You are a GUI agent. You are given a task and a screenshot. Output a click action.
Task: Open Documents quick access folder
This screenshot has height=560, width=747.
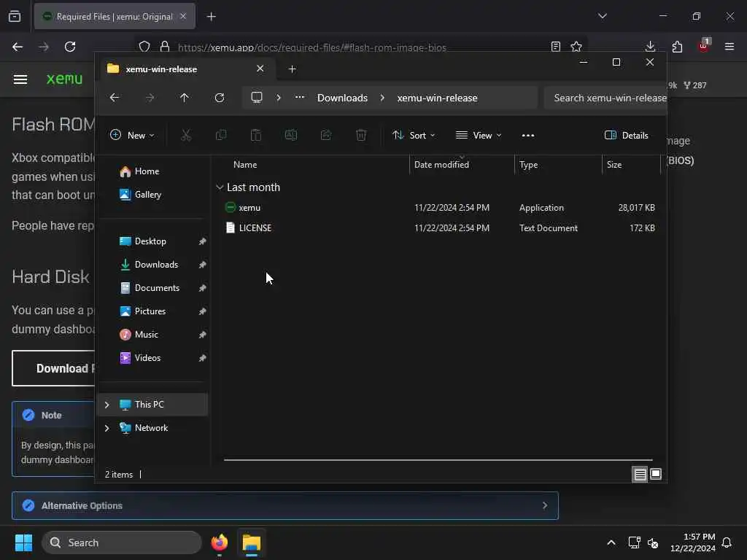coord(152,288)
